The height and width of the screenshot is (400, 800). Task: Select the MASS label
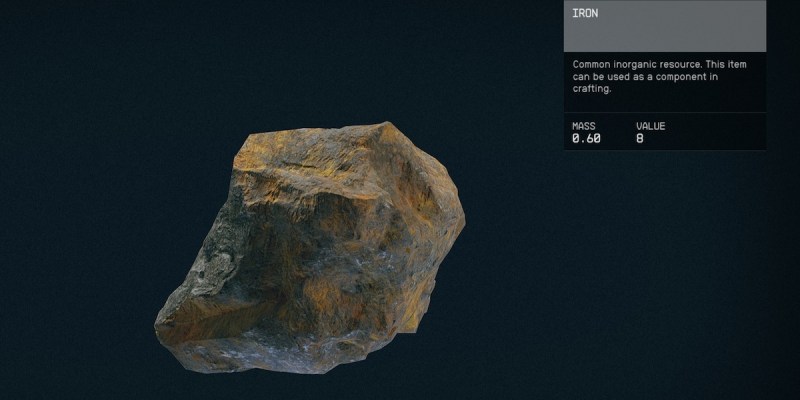pos(583,126)
